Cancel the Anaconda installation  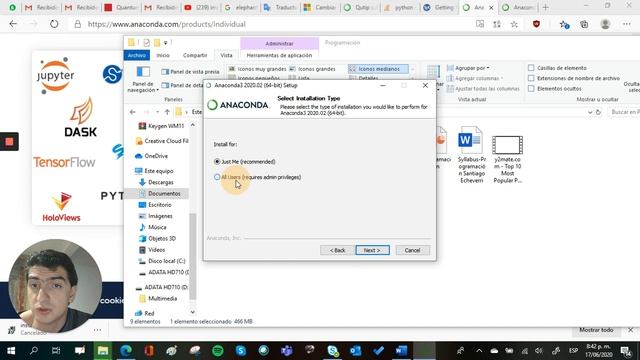point(412,250)
